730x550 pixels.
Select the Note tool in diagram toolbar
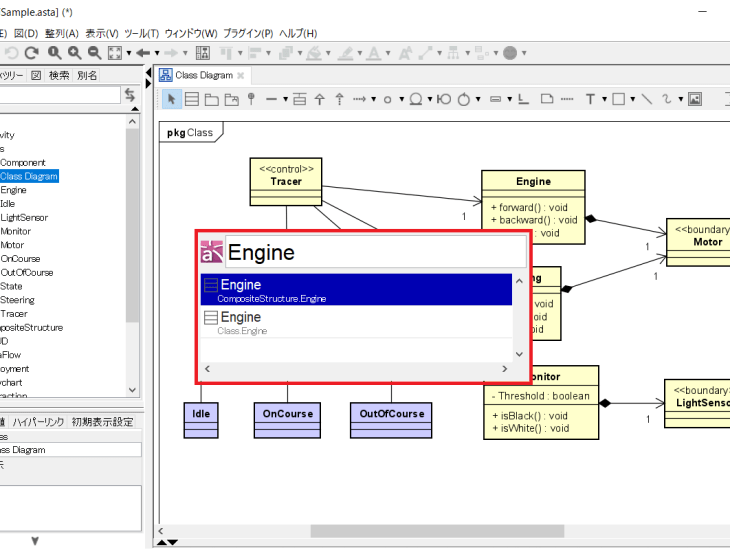point(546,99)
